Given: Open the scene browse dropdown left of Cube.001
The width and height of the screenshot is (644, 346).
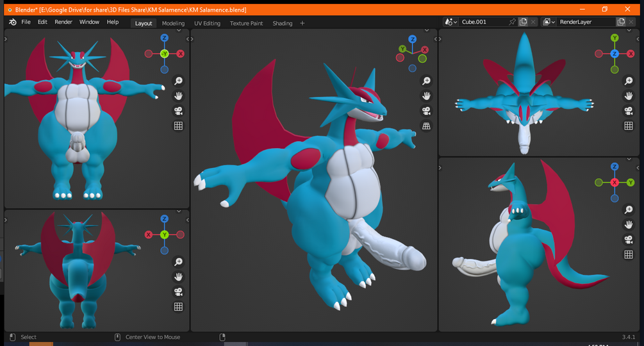Looking at the screenshot, I should [451, 22].
